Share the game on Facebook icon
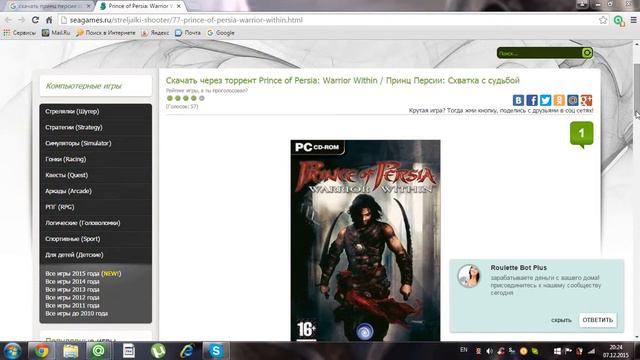 pos(532,100)
